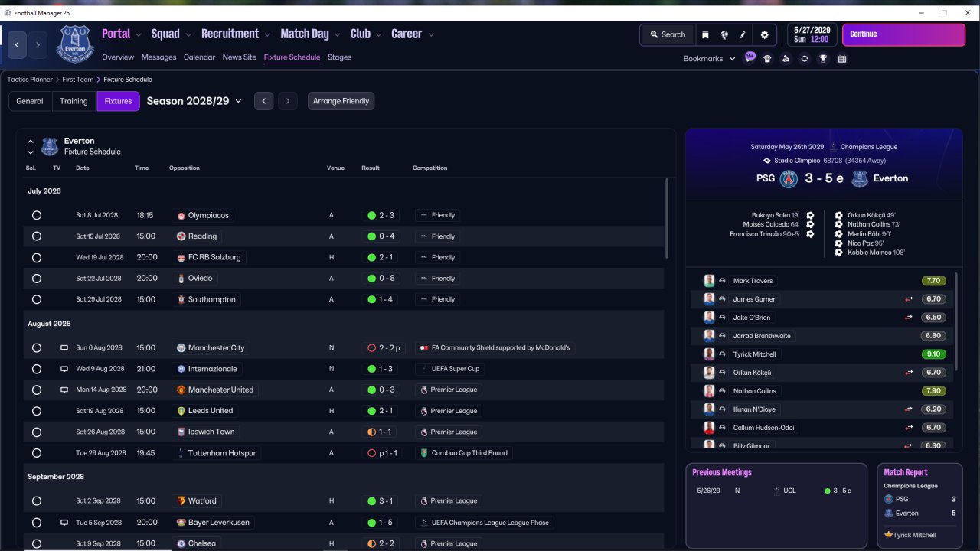Click the pencil edit icon in the toolbar
The width and height of the screenshot is (980, 551).
click(743, 34)
